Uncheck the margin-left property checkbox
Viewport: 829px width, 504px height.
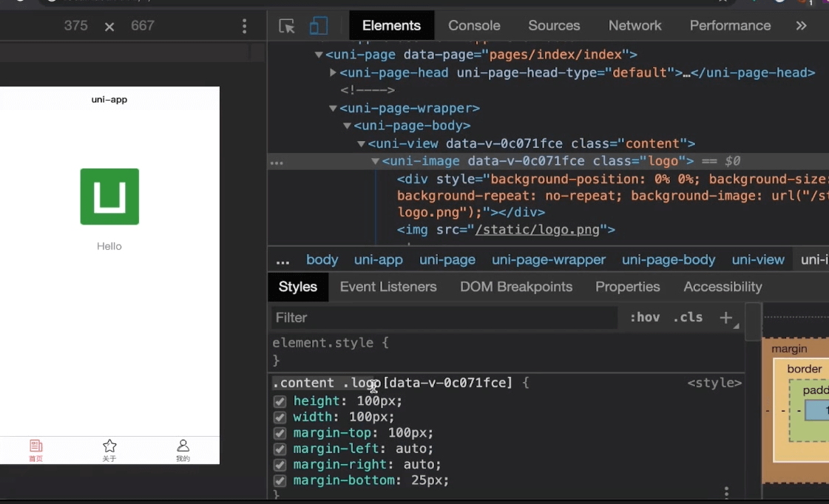point(280,449)
